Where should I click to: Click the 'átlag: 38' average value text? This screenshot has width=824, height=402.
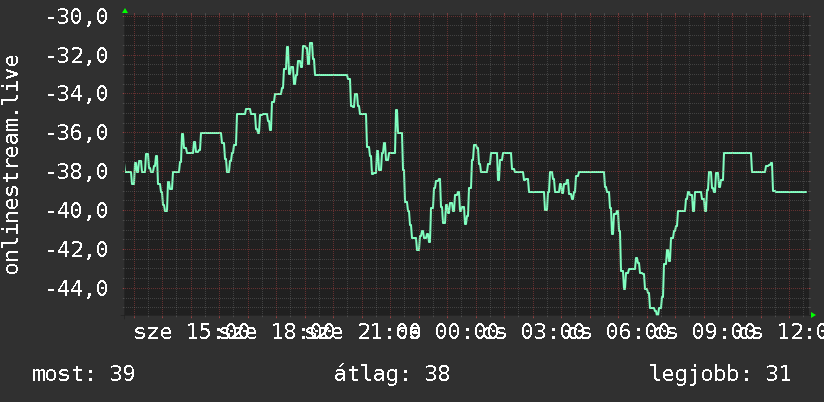point(392,374)
